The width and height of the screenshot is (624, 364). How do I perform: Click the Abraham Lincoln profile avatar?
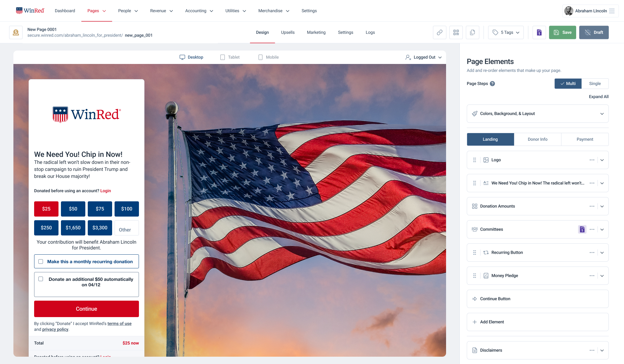point(569,11)
